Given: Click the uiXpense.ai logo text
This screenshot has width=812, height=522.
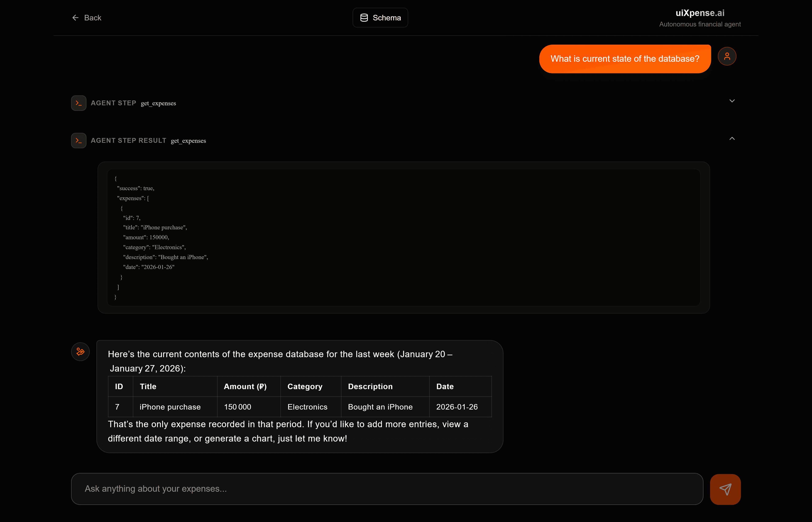Looking at the screenshot, I should point(700,13).
